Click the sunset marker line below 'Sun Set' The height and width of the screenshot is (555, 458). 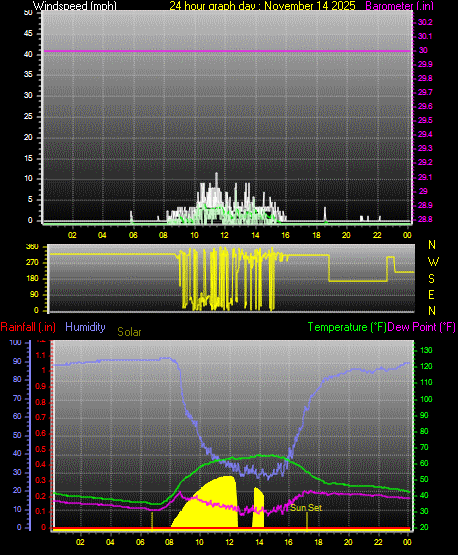(307, 521)
